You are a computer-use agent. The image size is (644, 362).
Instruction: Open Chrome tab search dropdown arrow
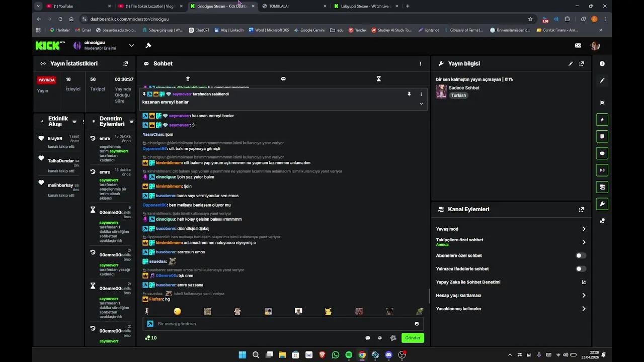click(x=38, y=6)
